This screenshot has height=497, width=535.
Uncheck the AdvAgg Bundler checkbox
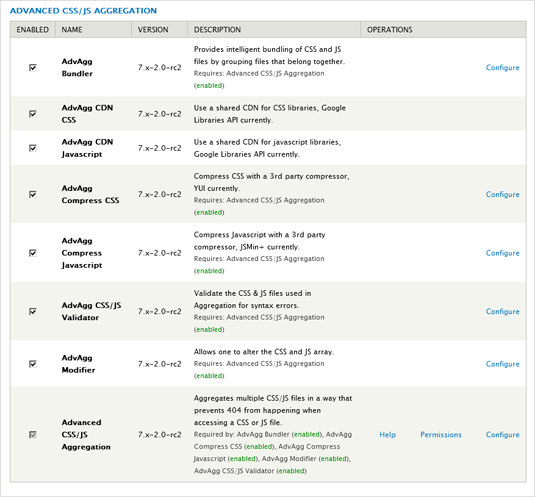[x=33, y=68]
